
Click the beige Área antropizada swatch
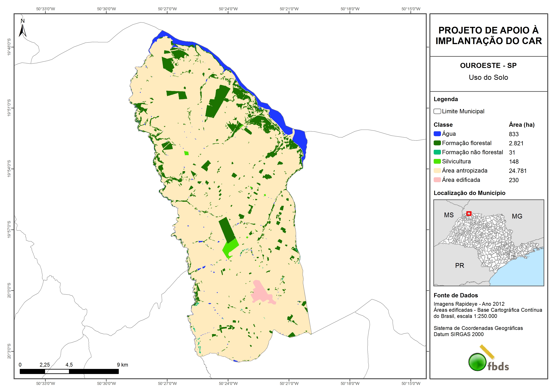(437, 170)
